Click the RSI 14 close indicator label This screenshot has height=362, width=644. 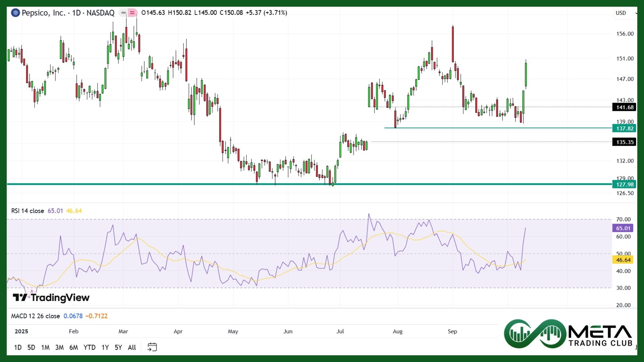[x=28, y=211]
